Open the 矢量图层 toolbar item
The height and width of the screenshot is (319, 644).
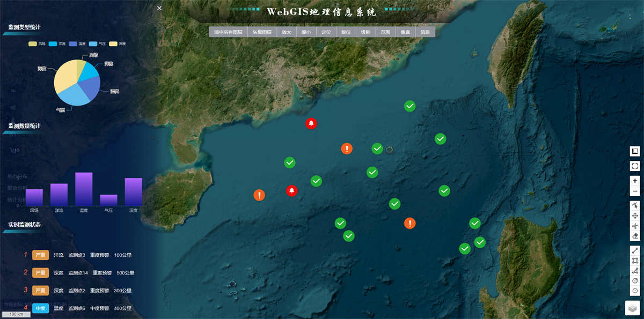point(262,32)
